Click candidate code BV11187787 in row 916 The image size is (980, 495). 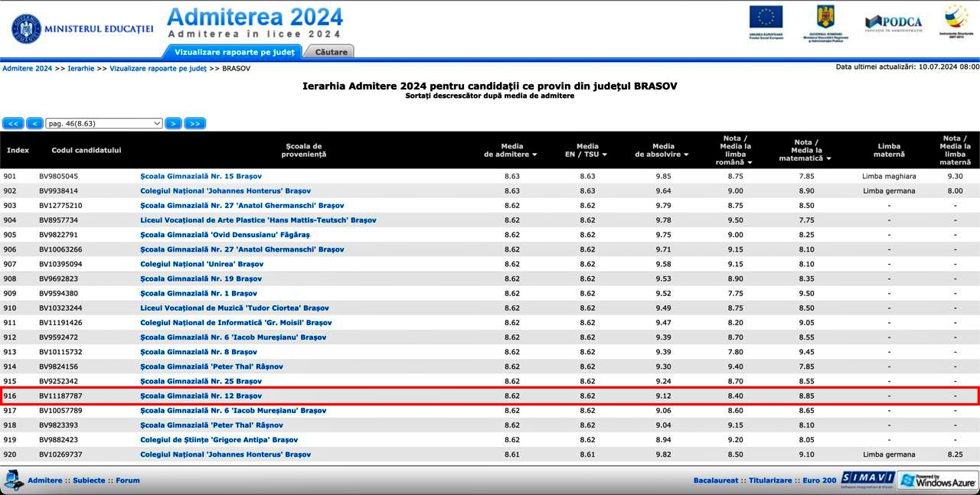click(x=60, y=396)
